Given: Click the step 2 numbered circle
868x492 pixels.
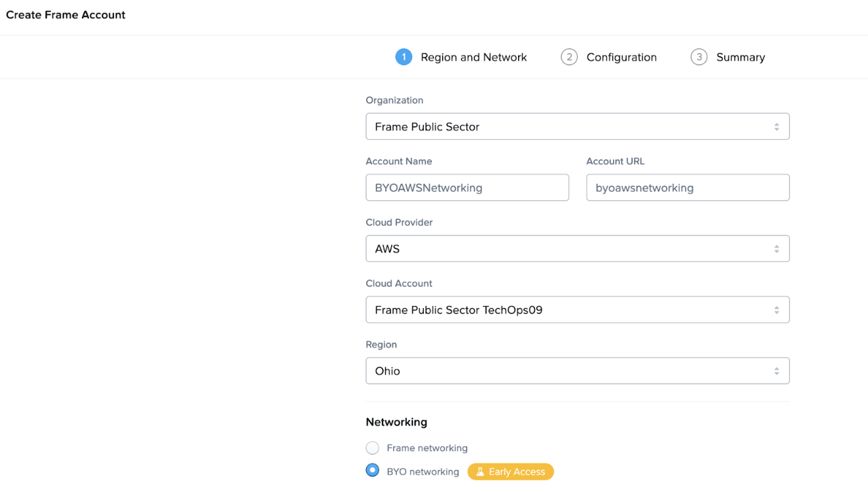Looking at the screenshot, I should coord(569,57).
